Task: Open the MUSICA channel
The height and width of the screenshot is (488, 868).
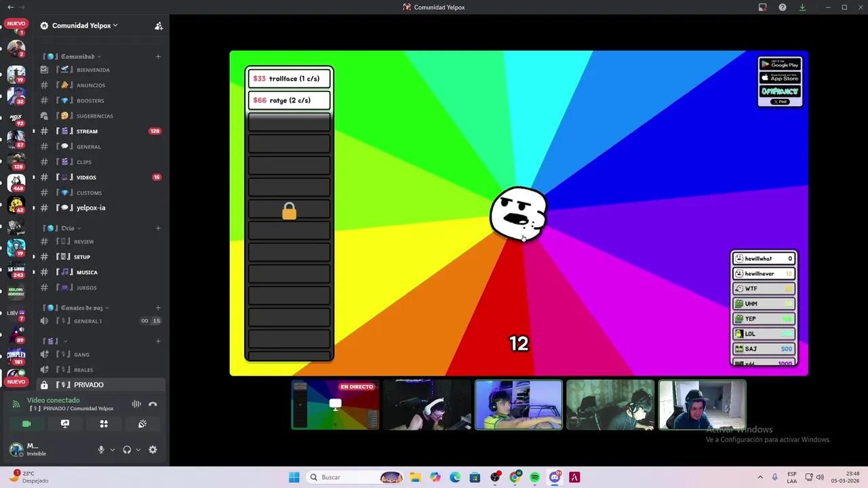Action: click(x=100, y=272)
